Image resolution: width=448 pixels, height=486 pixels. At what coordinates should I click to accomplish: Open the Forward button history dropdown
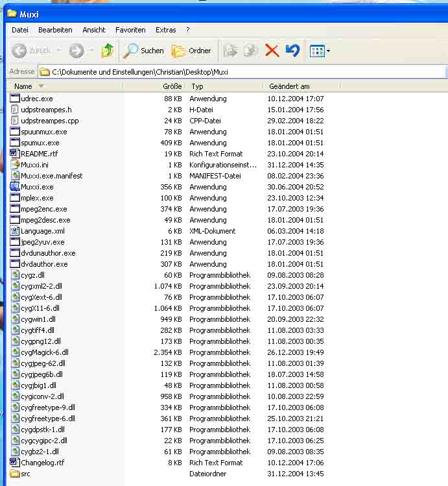click(91, 50)
